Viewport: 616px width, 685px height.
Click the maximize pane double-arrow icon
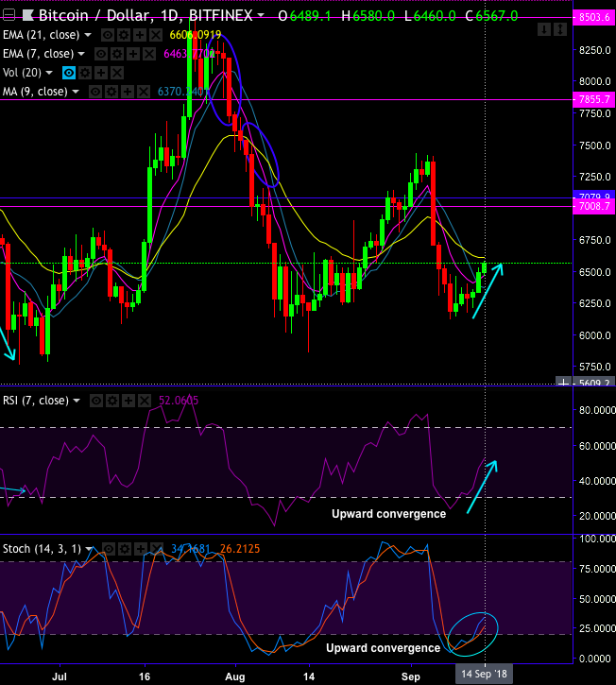pyautogui.click(x=559, y=31)
